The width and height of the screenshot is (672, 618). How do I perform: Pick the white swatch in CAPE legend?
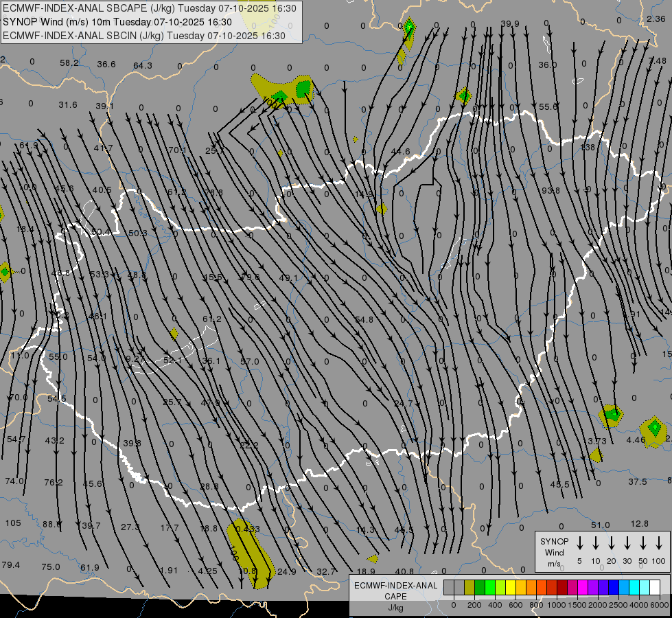point(655,587)
